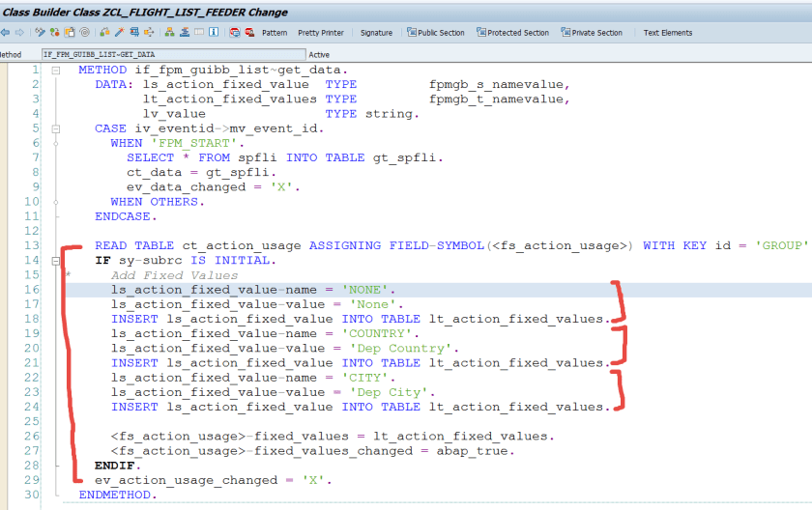Click line number 29 in the gutter
This screenshot has height=510, width=812.
click(x=32, y=480)
